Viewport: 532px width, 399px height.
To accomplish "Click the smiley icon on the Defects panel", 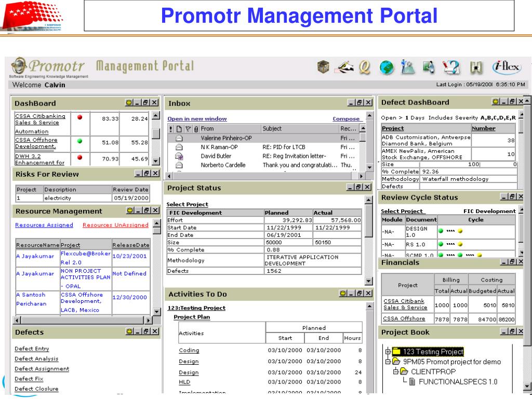I will (129, 331).
